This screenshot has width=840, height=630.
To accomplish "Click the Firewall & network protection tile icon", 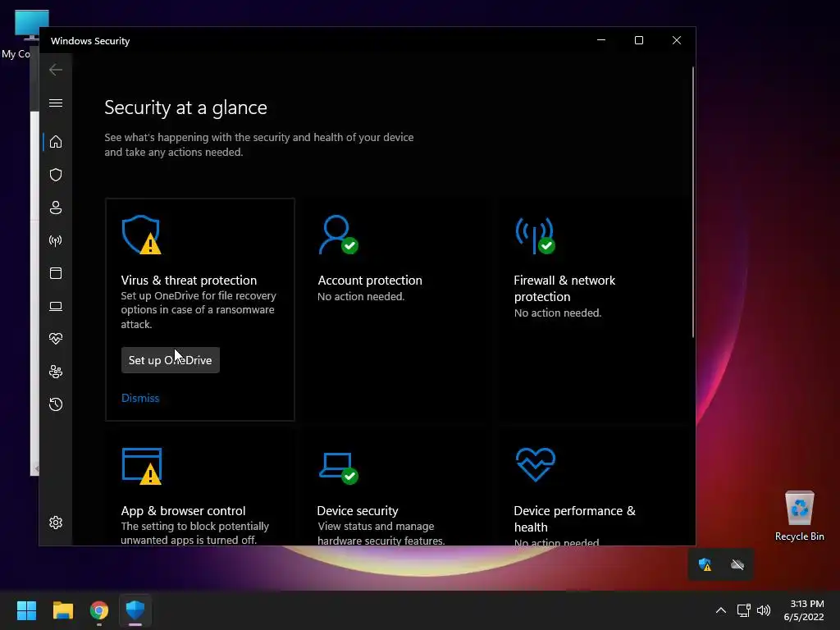I will tap(535, 235).
